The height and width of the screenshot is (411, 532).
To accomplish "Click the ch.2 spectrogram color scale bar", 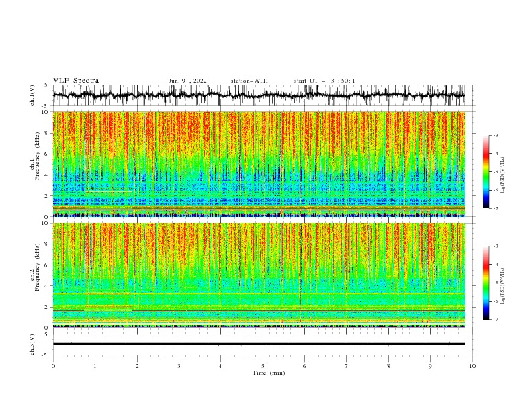I will 486,283.
